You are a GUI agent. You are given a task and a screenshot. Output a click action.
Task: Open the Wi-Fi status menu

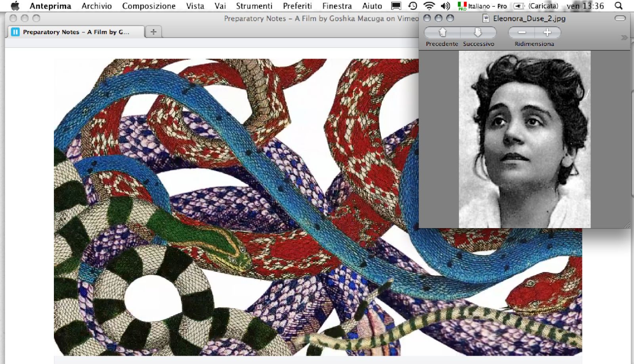[429, 6]
